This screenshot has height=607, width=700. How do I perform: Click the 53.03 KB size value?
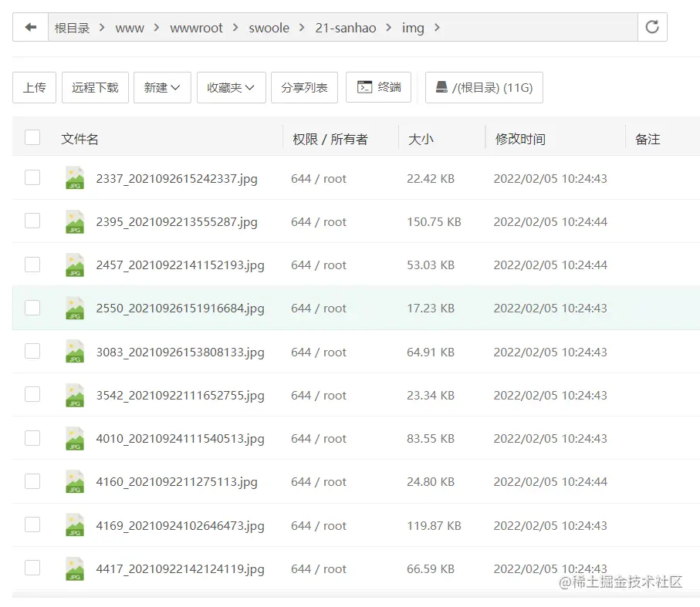click(431, 265)
